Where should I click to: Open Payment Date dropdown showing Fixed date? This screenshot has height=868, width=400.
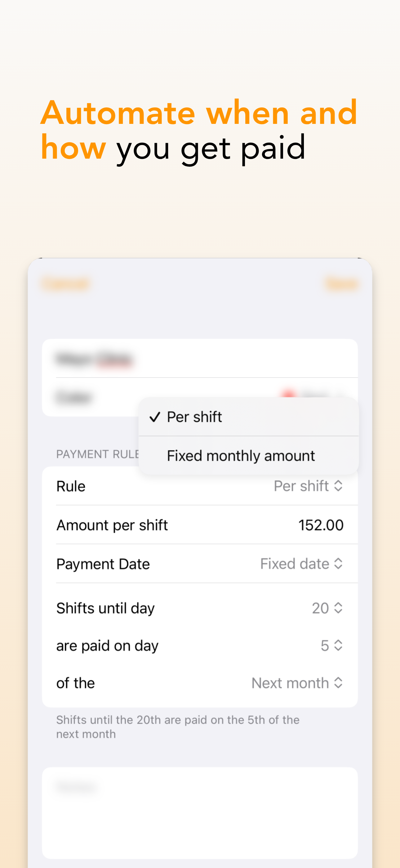[301, 564]
